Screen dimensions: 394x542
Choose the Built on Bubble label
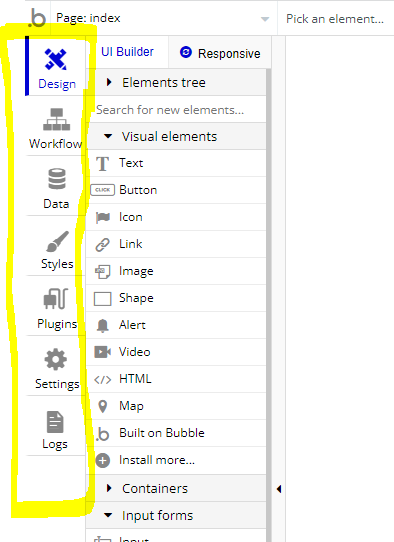coord(162,433)
